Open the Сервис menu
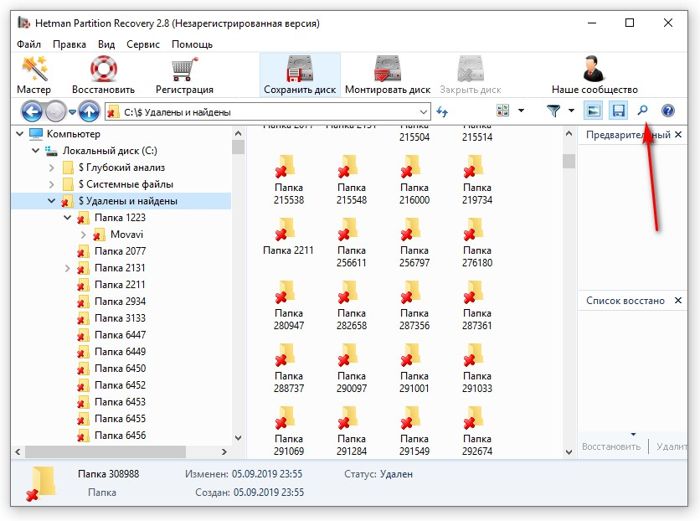The width and height of the screenshot is (700, 521). point(143,44)
